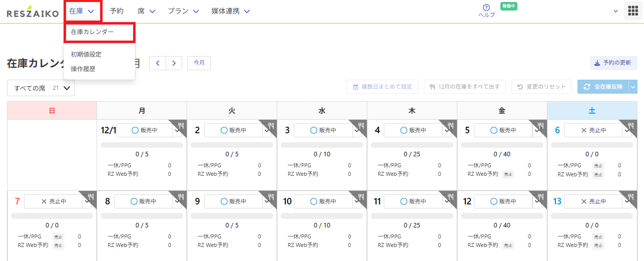
Task: Click fork-knife corner icon on day 8
Action: point(181,196)
